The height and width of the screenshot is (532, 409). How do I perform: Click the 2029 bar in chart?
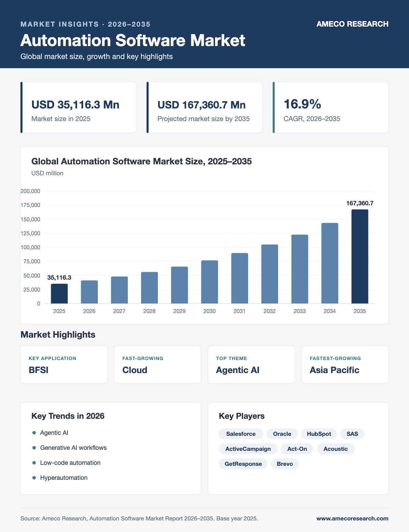179,285
